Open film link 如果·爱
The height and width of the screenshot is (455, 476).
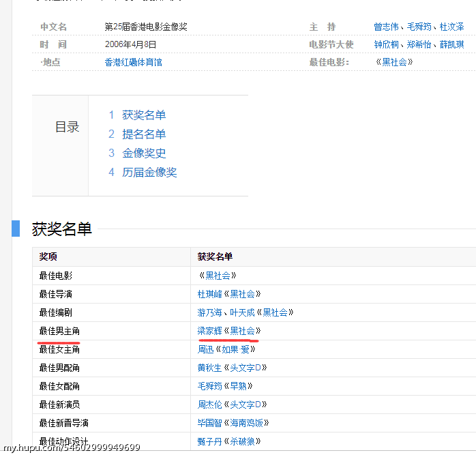pyautogui.click(x=235, y=349)
